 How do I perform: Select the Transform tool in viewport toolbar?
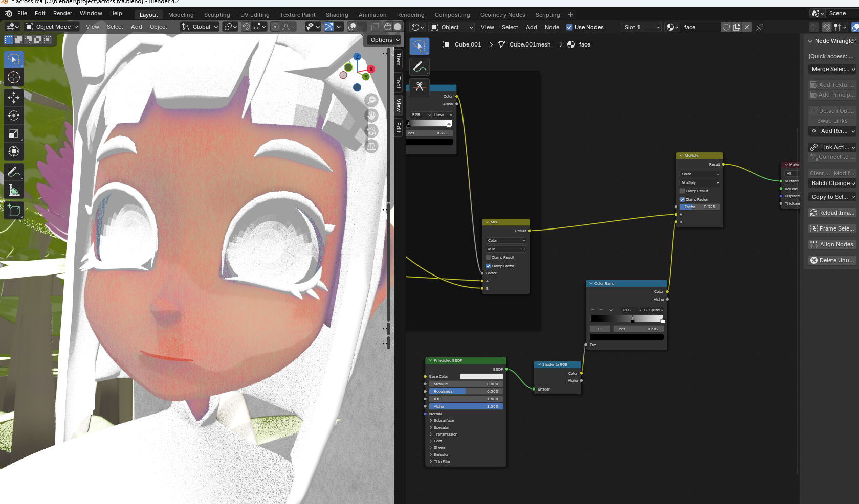tap(14, 152)
